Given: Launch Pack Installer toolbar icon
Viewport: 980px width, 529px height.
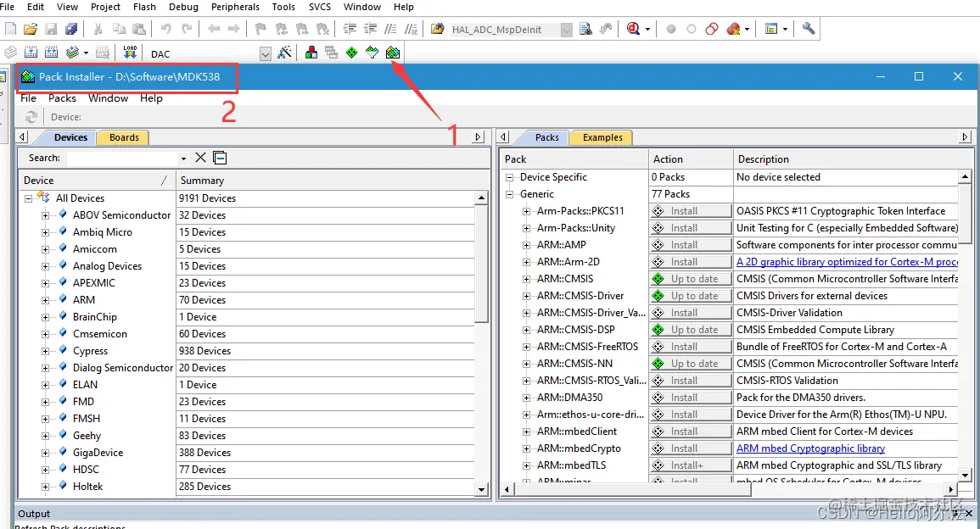Looking at the screenshot, I should [393, 53].
